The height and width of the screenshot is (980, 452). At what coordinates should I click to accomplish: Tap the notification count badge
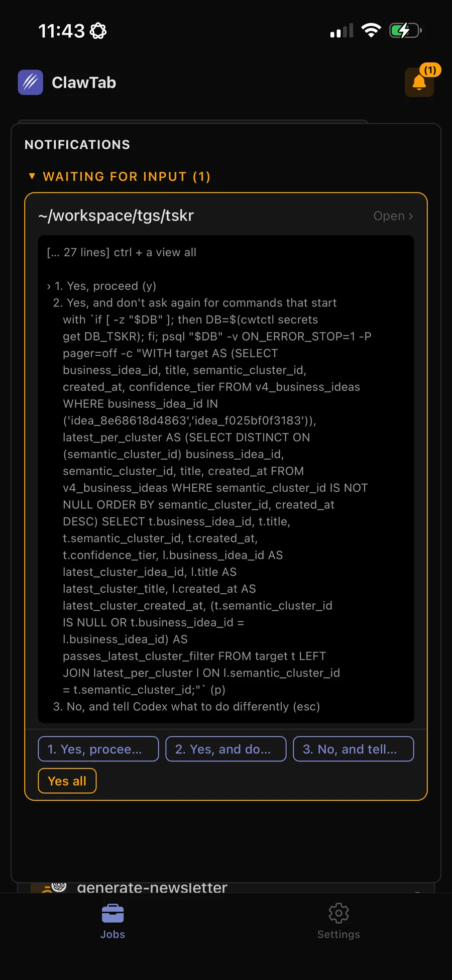[x=430, y=70]
